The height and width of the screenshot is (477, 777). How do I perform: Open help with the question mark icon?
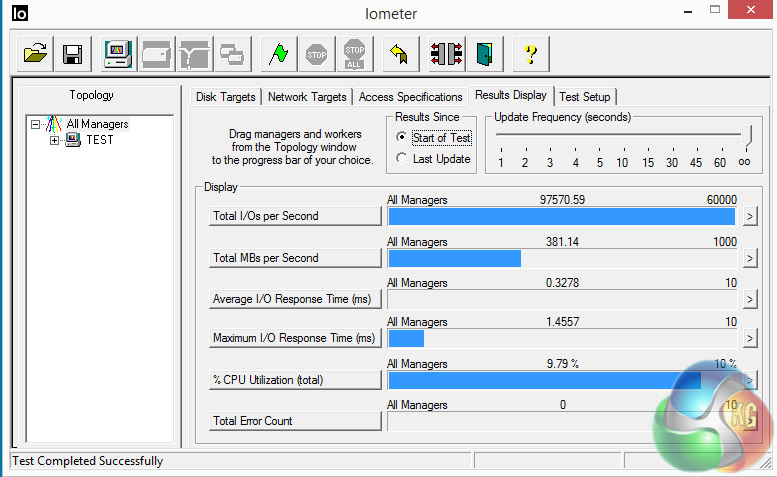point(530,54)
